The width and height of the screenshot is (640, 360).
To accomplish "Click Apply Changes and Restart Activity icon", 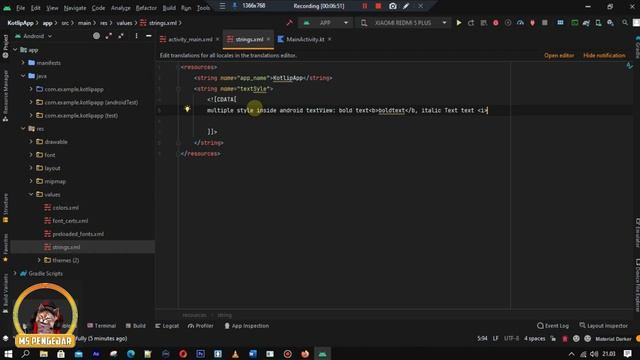I will pos(471,23).
